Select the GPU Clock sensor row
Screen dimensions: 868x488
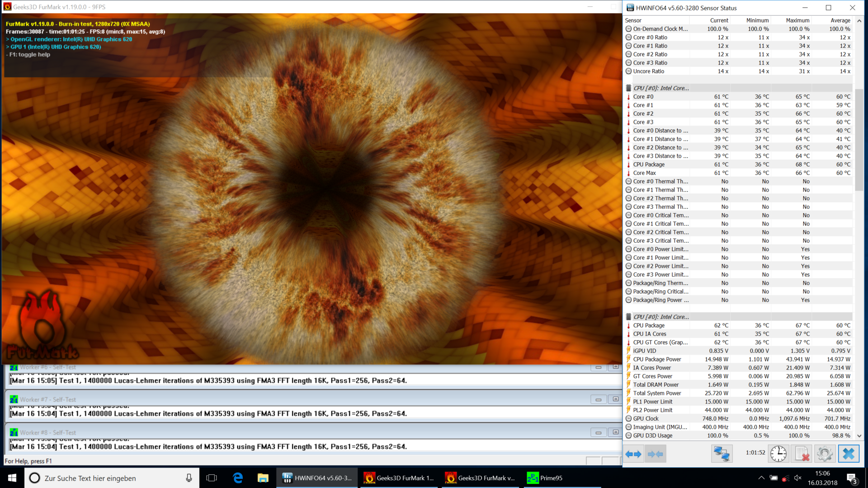click(738, 418)
